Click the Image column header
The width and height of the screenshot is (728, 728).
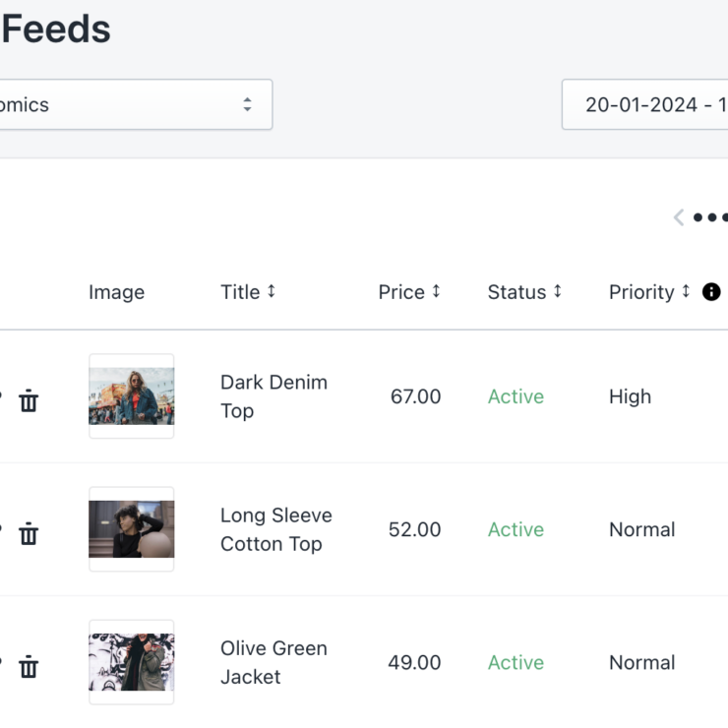pos(116,292)
